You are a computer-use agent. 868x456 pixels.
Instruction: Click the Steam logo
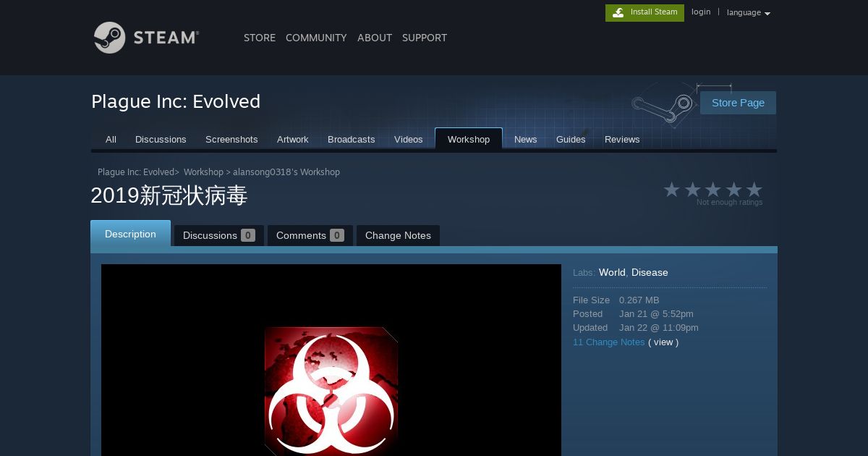(x=146, y=37)
